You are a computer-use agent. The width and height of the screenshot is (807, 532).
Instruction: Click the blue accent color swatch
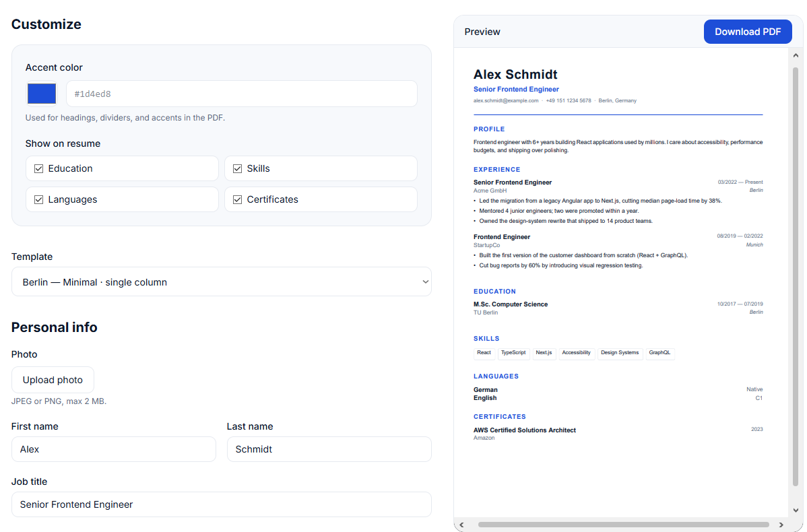(x=42, y=94)
